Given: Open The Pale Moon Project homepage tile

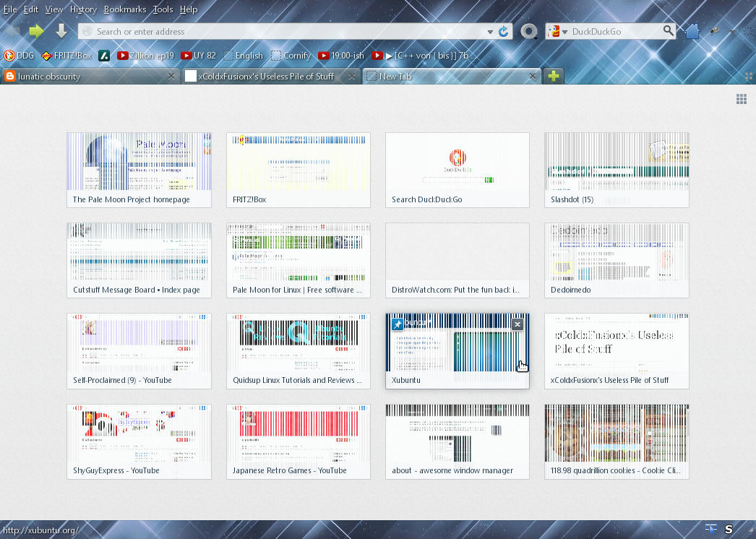Looking at the screenshot, I should click(139, 170).
